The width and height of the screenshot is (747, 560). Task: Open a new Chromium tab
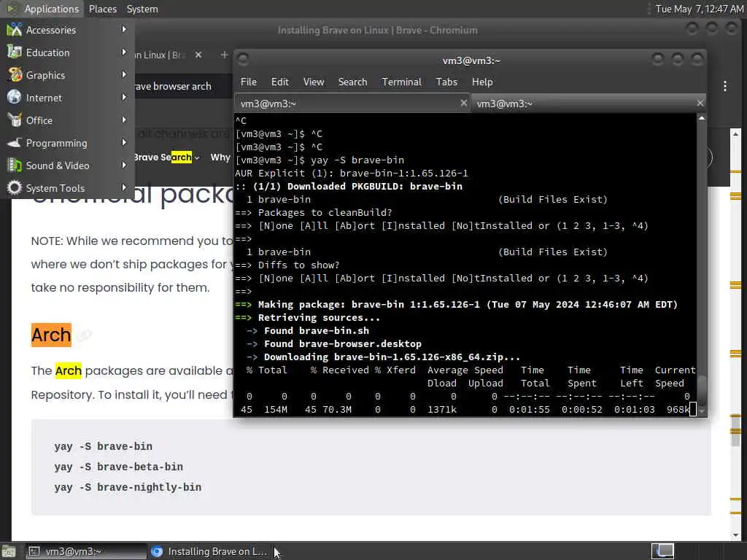point(224,55)
